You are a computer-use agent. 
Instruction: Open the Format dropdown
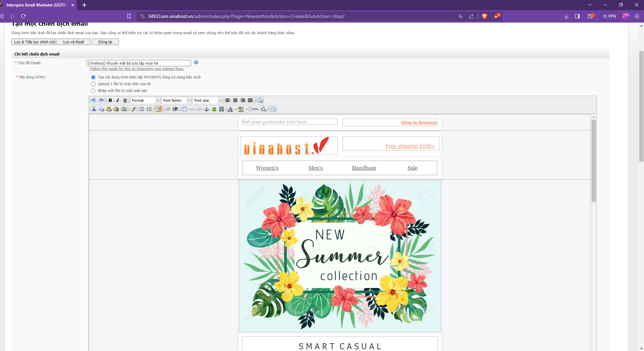pyautogui.click(x=145, y=100)
